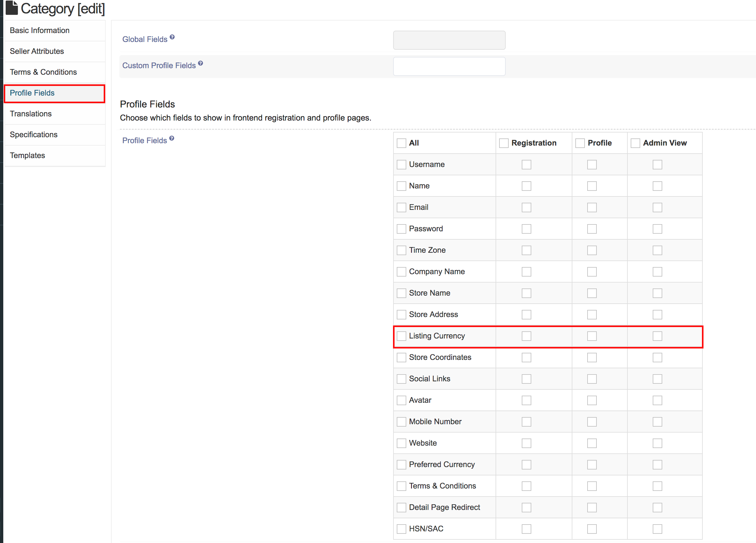Click the Custom Profile Fields input
The height and width of the screenshot is (543, 756).
(x=449, y=66)
